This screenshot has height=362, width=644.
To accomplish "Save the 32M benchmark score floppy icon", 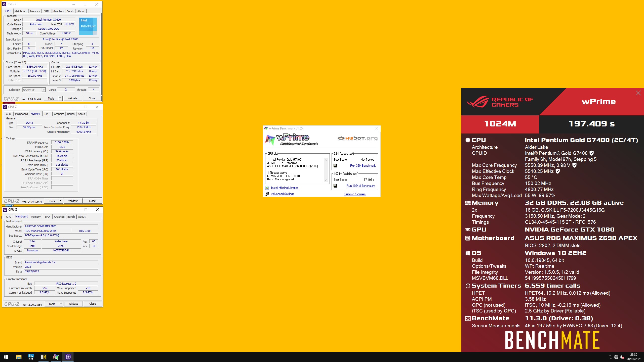I will tap(335, 166).
